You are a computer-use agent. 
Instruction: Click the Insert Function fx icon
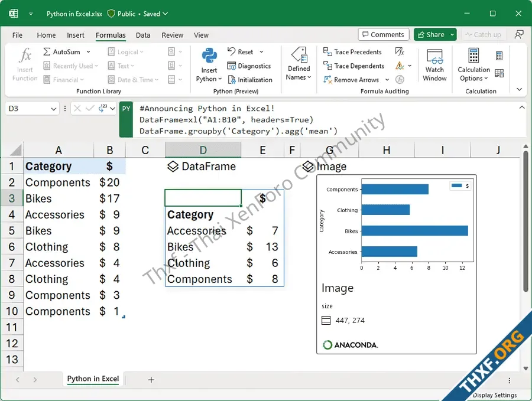click(25, 55)
